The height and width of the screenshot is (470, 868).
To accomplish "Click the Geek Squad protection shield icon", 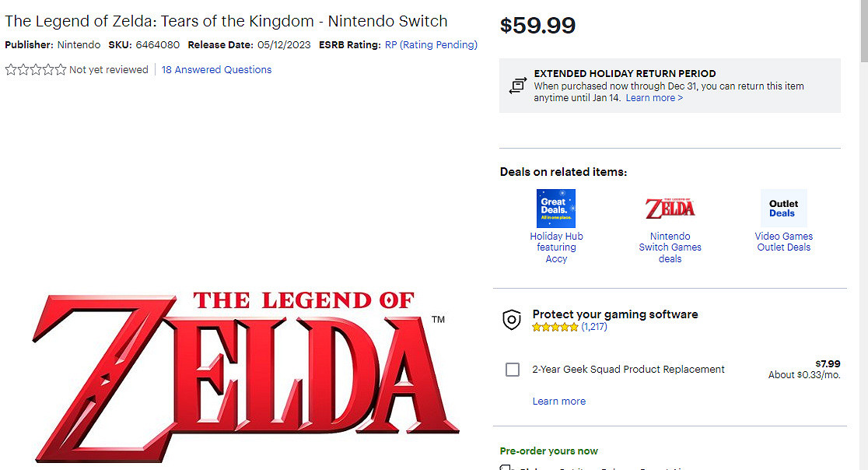I will click(x=511, y=320).
